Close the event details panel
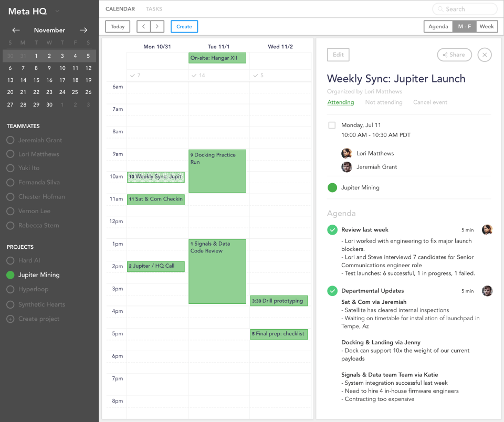 [485, 55]
